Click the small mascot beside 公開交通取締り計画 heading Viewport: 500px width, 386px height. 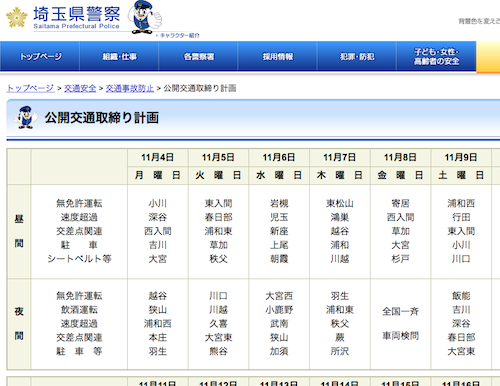tap(25, 117)
